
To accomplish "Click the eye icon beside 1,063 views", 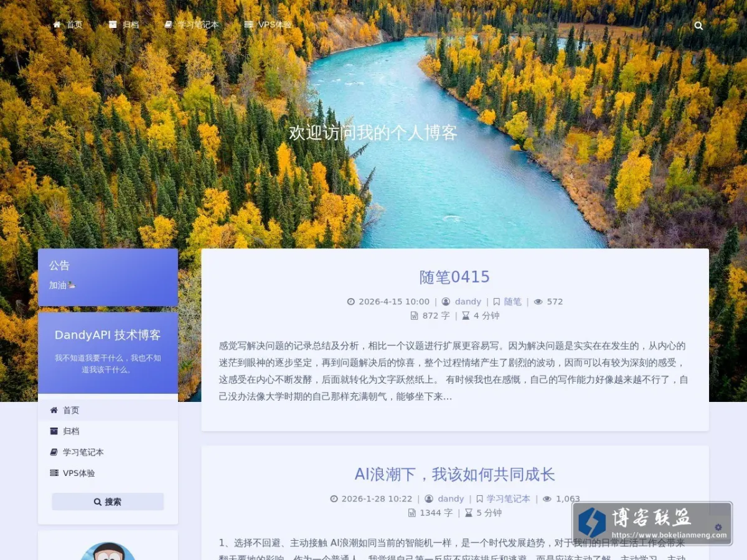I will point(547,499).
